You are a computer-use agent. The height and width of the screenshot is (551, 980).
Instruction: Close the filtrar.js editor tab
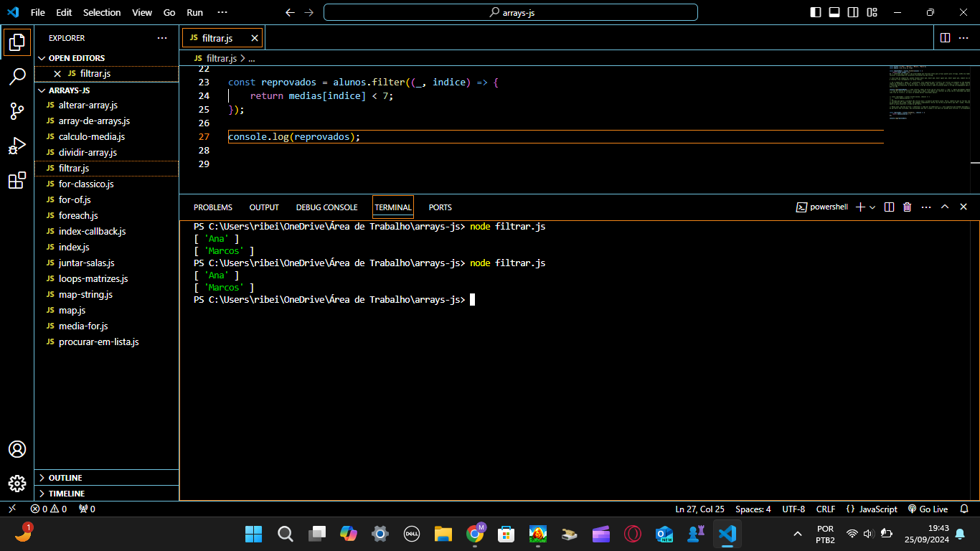[255, 38]
